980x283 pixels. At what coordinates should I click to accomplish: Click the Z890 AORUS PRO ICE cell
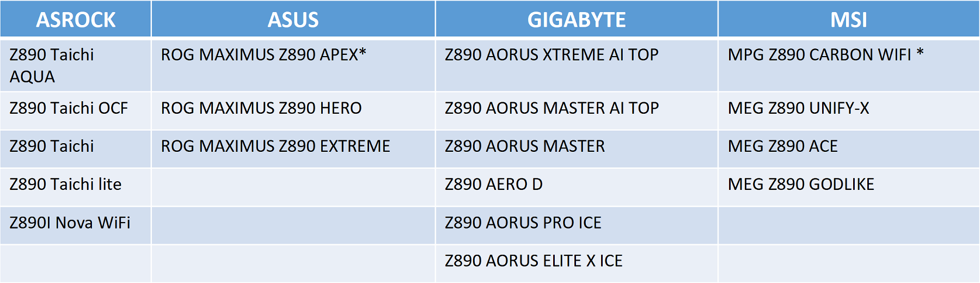coord(523,223)
